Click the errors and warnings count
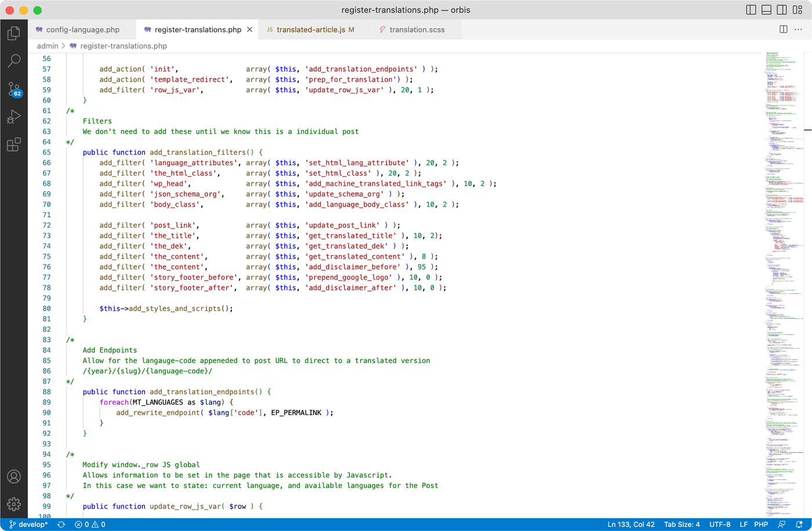The image size is (812, 531). 90,525
